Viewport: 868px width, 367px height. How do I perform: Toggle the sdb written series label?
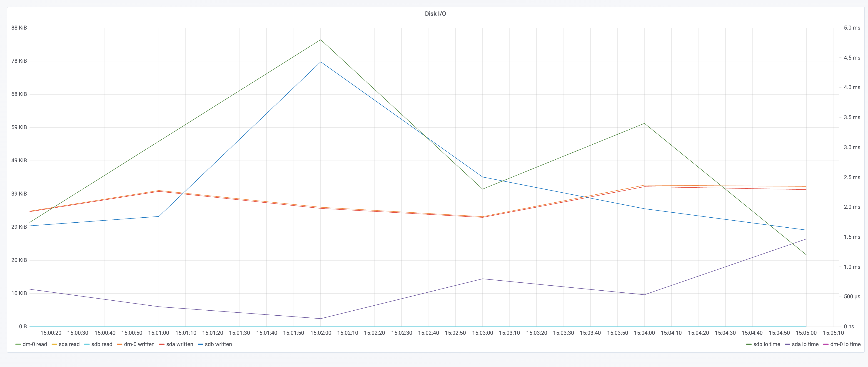click(x=218, y=344)
